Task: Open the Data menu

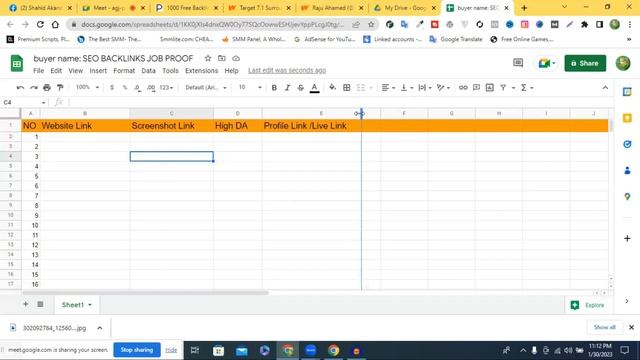Action: (148, 71)
